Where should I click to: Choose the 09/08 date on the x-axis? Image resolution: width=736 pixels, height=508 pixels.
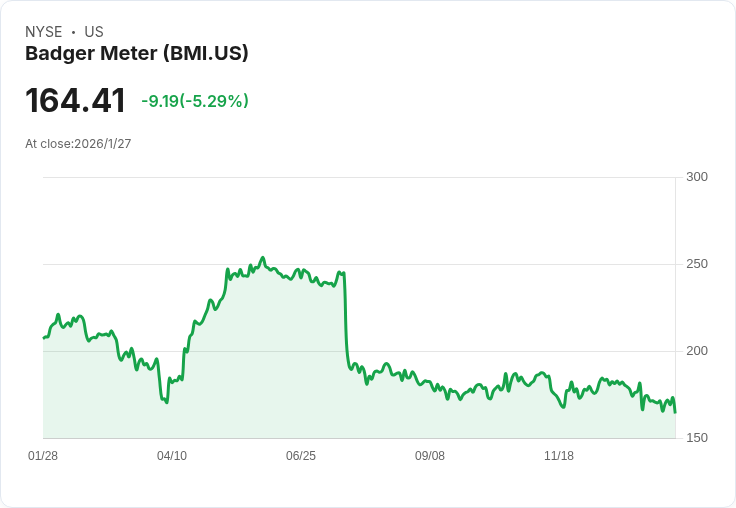pos(430,456)
